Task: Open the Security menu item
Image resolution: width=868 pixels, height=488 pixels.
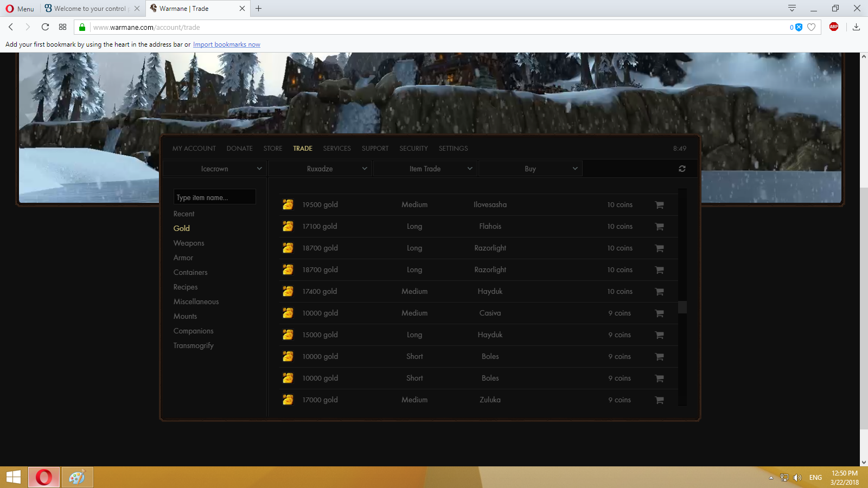Action: pos(413,149)
